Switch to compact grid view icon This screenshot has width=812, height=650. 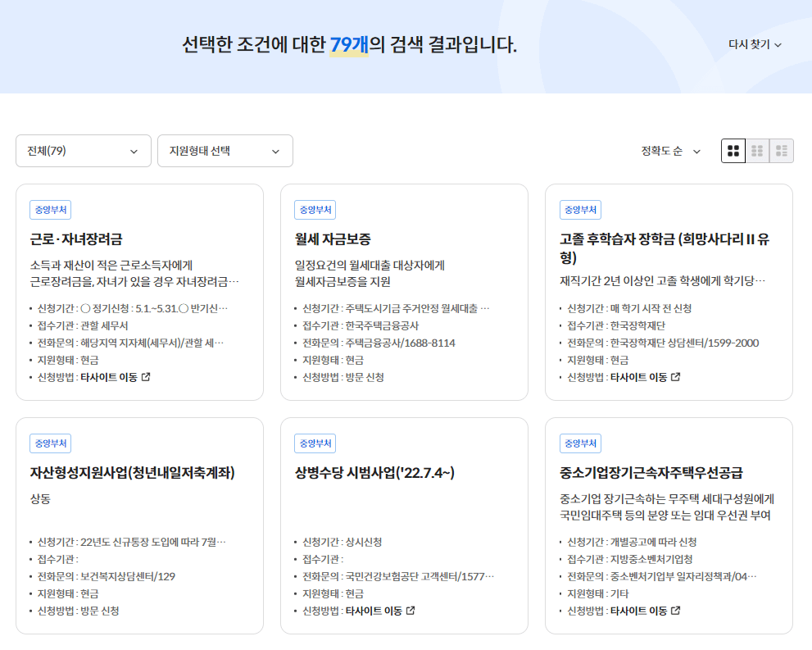coord(757,151)
